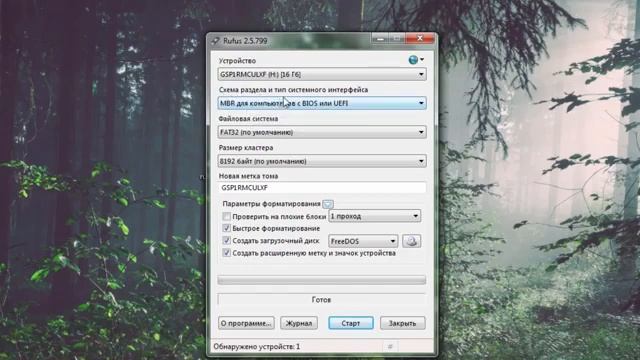Toggle 'Создать расширенную метку' checkbox
Image resolution: width=640 pixels, height=360 pixels.
(x=227, y=253)
